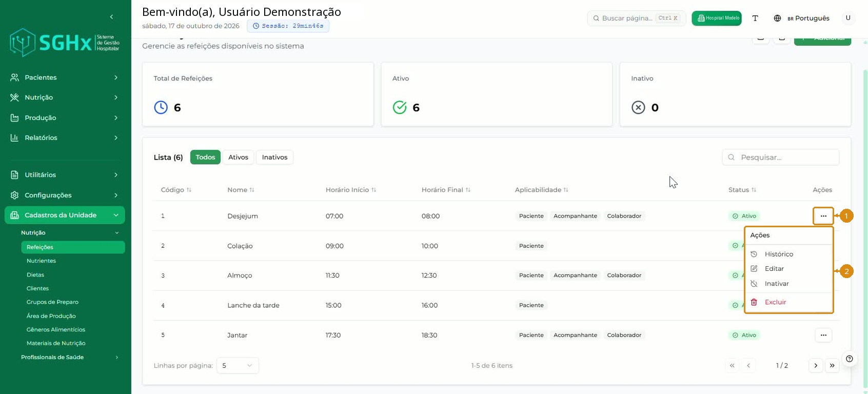Go to the previous page
This screenshot has height=394, width=868.
(x=748, y=365)
